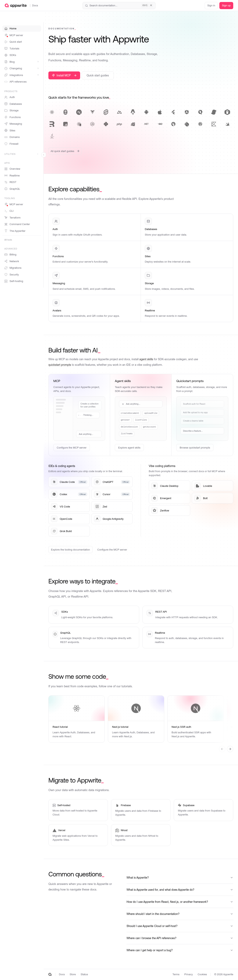Open the React quick start icon
This screenshot has height=980, width=238.
click(x=52, y=112)
